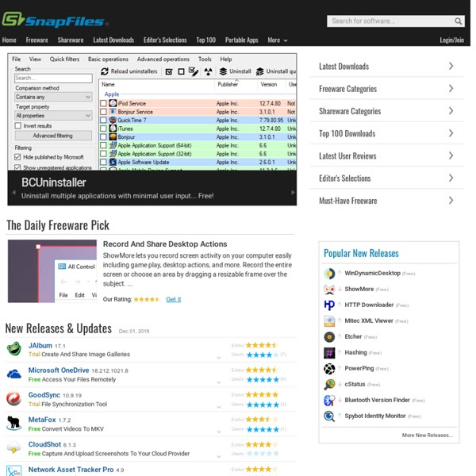Viewport: 476px width, 476px height.
Task: Open the JAlbum title link
Action: pos(40,345)
